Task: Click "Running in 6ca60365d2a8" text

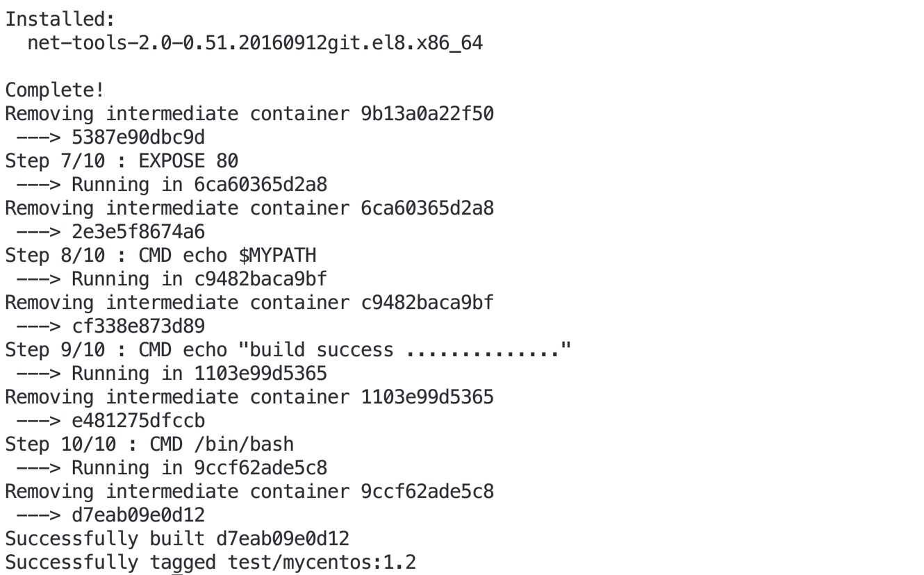Action: [x=199, y=185]
